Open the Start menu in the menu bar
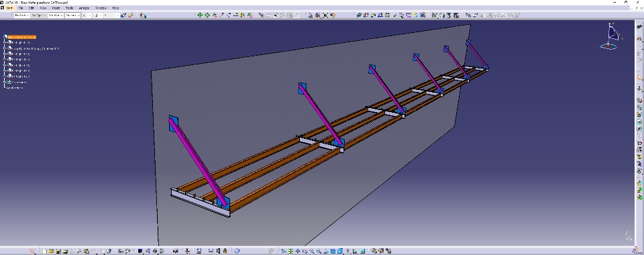644x255 pixels. click(9, 8)
